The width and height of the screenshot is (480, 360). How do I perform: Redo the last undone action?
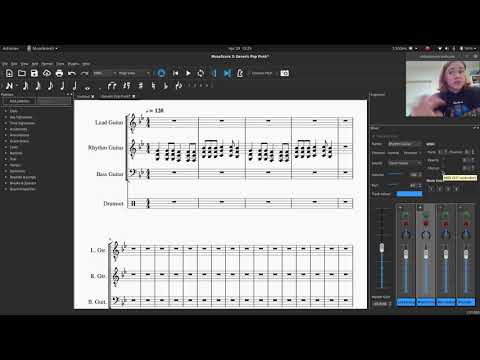84,73
